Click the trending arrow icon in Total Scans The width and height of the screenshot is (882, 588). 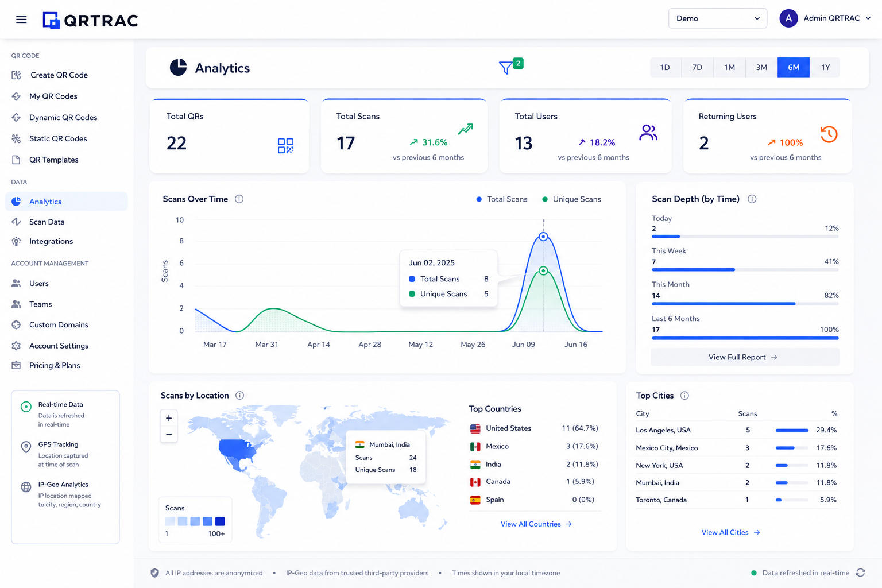[466, 129]
